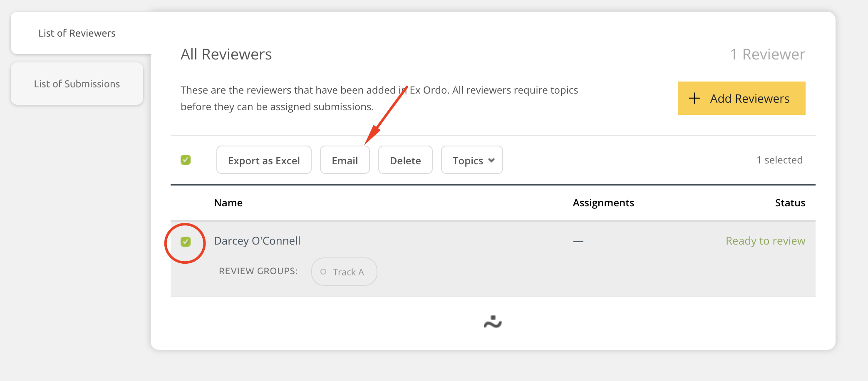The height and width of the screenshot is (381, 868).
Task: Open the List of Reviewers tab
Action: pos(77,33)
